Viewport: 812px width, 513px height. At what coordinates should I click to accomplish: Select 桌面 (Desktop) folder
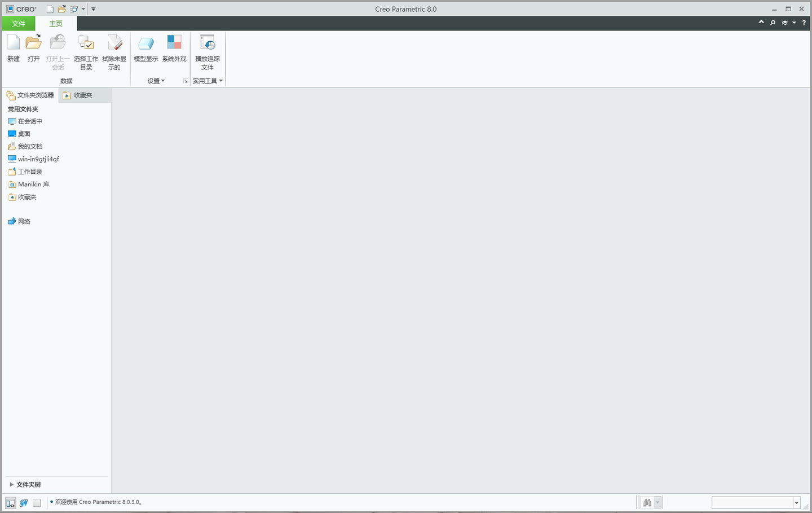[x=19, y=134]
